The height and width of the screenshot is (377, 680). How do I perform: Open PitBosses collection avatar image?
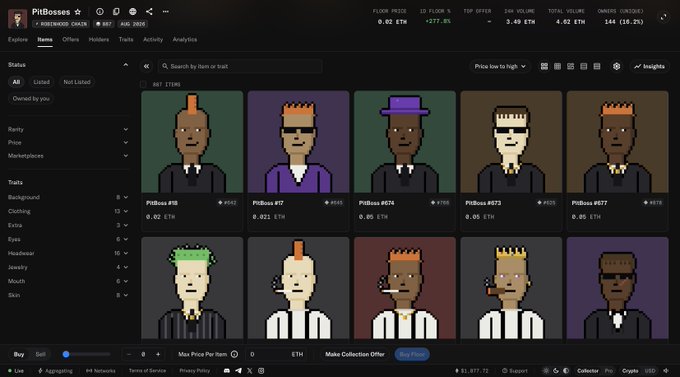click(17, 19)
